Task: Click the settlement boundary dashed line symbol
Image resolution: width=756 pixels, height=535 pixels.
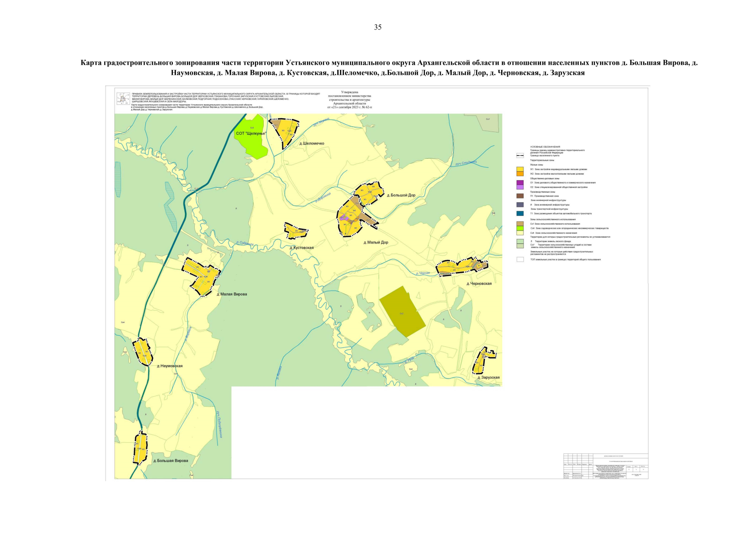Action: (520, 156)
